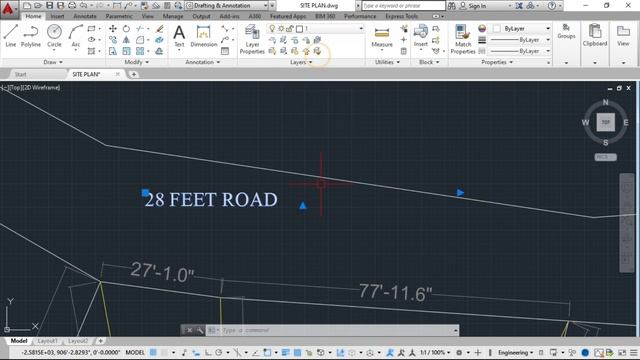
Task: Open the annotation scale 1:1 dropdown
Action: click(435, 353)
